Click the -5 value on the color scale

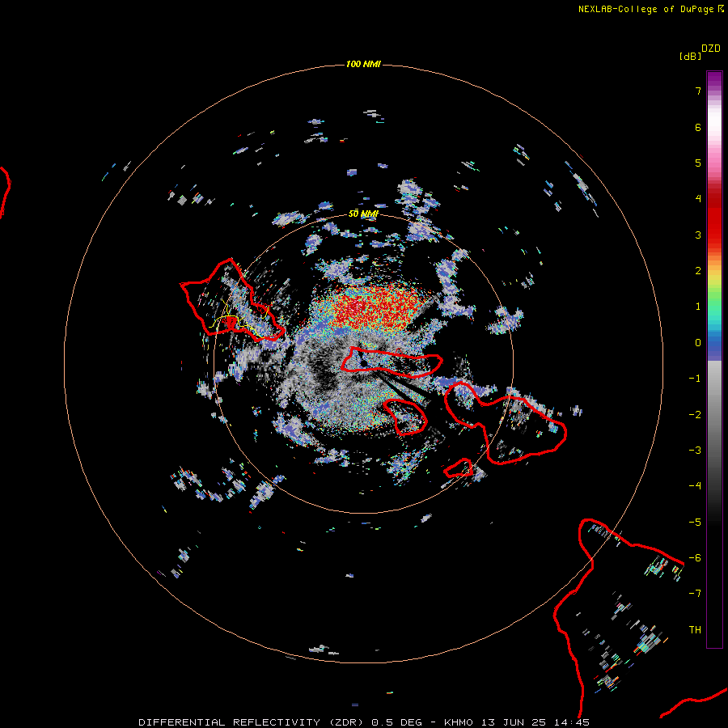695,523
